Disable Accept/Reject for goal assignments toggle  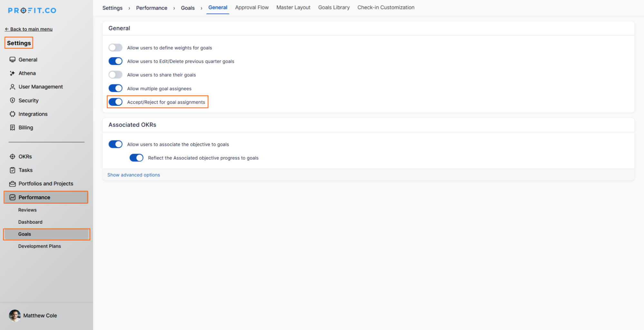coord(115,102)
